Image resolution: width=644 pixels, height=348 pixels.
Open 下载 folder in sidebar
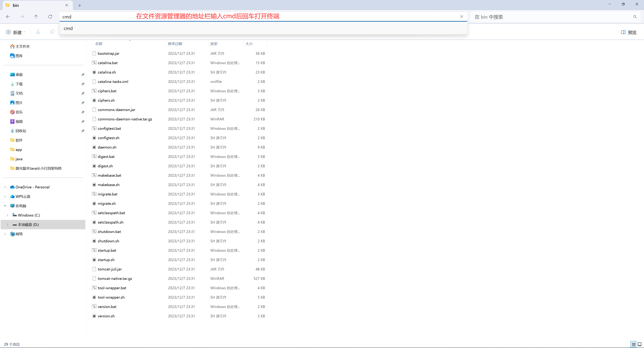coord(16,84)
